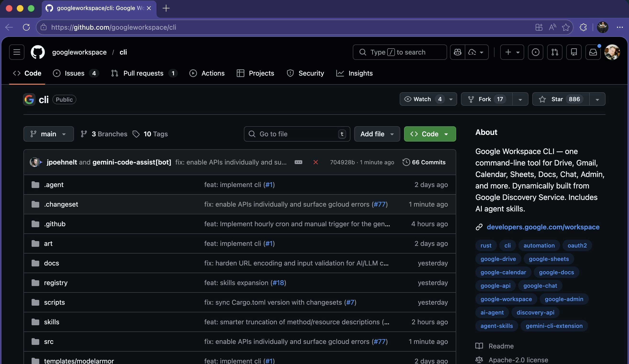Switch to the Issues tab

click(x=74, y=73)
